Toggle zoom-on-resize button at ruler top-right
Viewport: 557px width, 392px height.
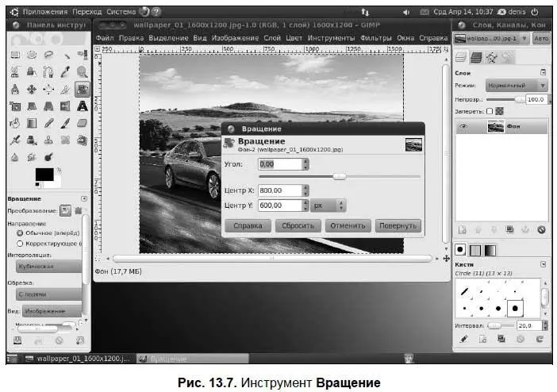(x=446, y=49)
